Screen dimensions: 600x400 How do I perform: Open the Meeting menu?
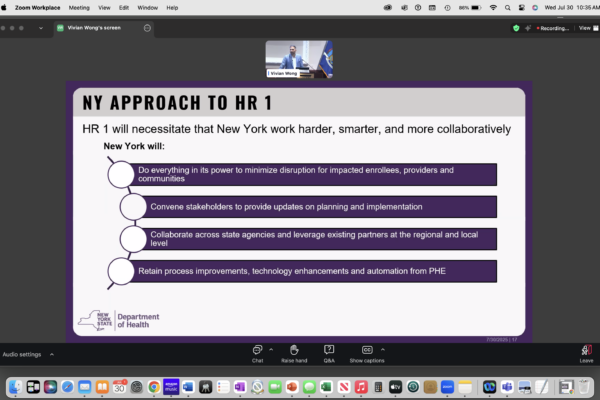[79, 7]
